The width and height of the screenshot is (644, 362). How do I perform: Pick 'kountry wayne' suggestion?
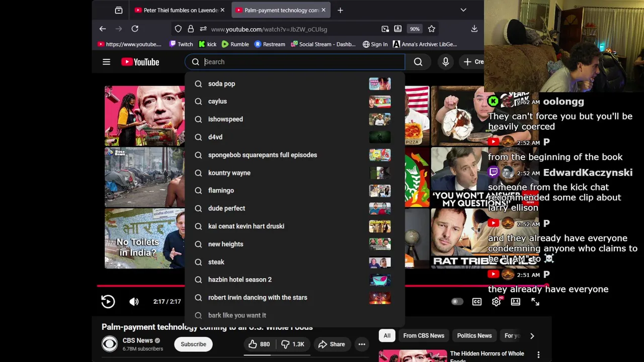coord(295,173)
